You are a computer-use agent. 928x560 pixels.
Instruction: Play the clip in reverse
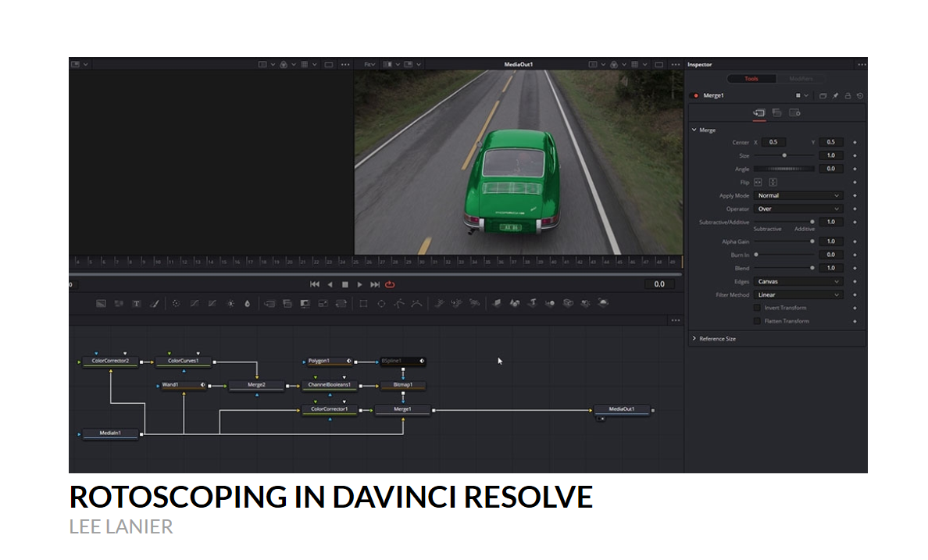click(330, 285)
